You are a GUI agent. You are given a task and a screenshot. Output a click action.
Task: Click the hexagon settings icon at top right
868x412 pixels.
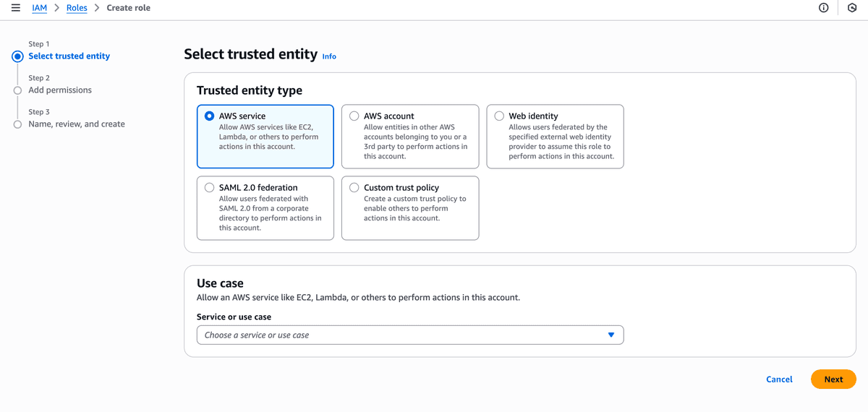(851, 8)
